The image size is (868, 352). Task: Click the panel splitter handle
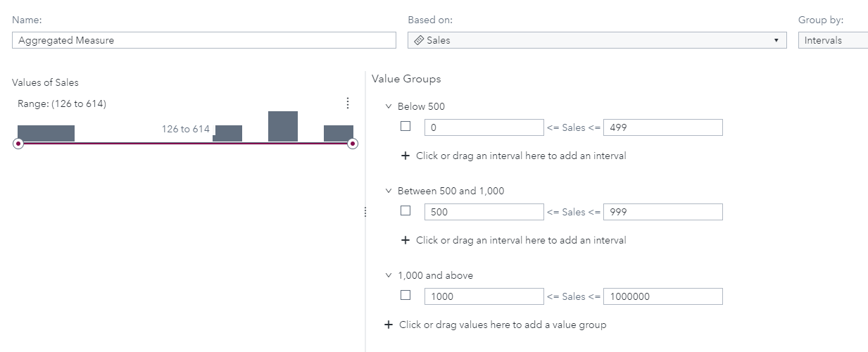(x=365, y=212)
